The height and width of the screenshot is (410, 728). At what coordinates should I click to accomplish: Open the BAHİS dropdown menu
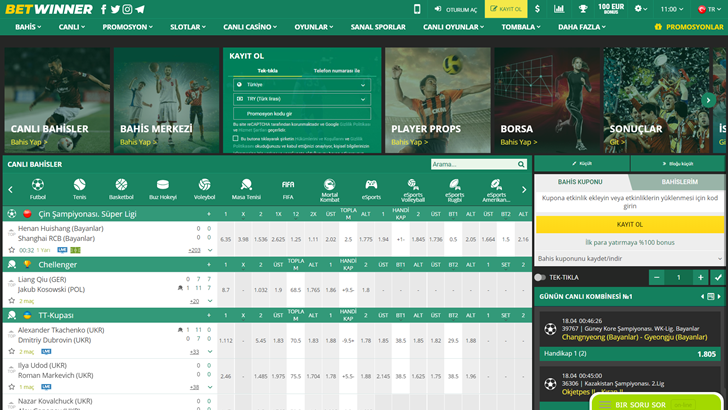pyautogui.click(x=28, y=27)
